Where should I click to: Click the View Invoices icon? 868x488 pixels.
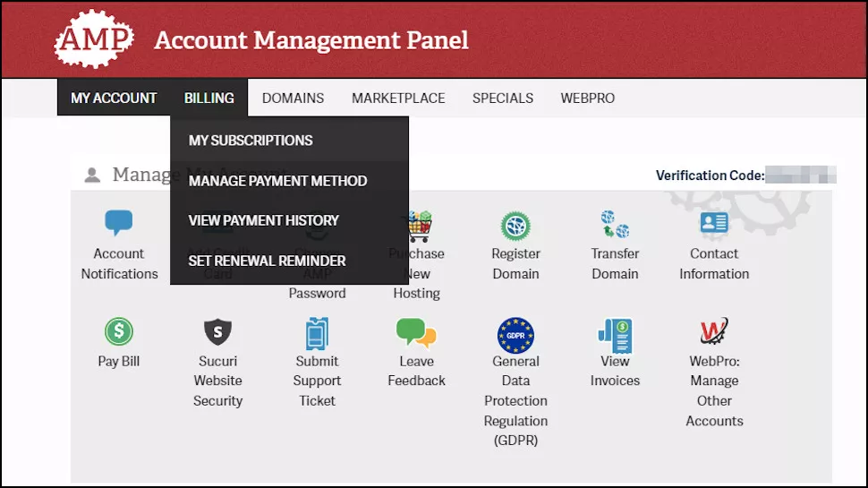click(615, 336)
